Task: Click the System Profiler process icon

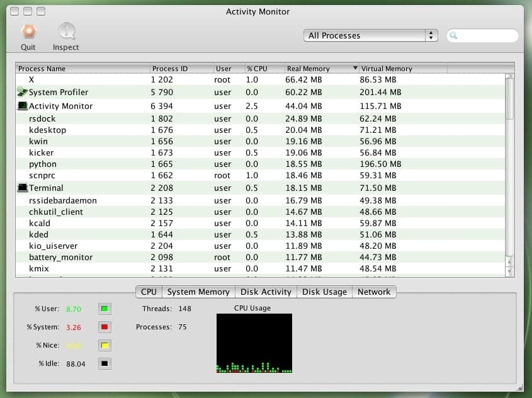Action: click(22, 91)
